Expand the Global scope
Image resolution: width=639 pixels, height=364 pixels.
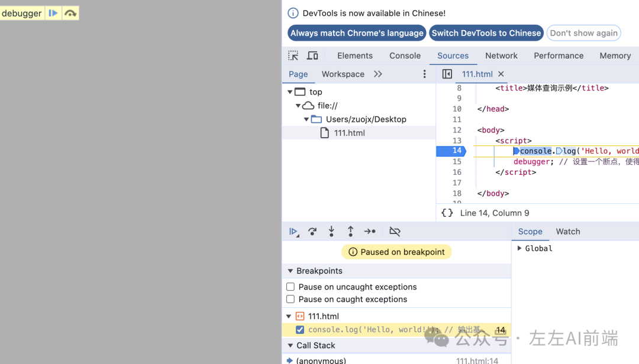[519, 248]
